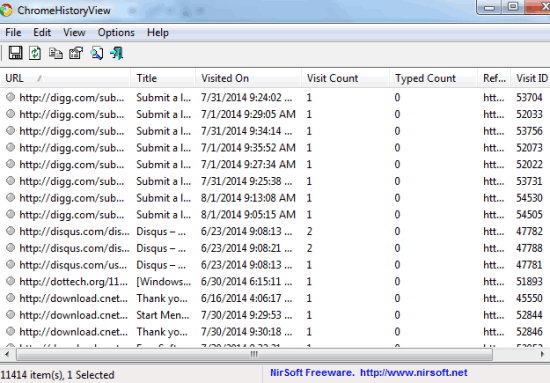Click the '11414 item(s), 1 Selected' status text
The width and height of the screenshot is (550, 383).
pyautogui.click(x=58, y=375)
